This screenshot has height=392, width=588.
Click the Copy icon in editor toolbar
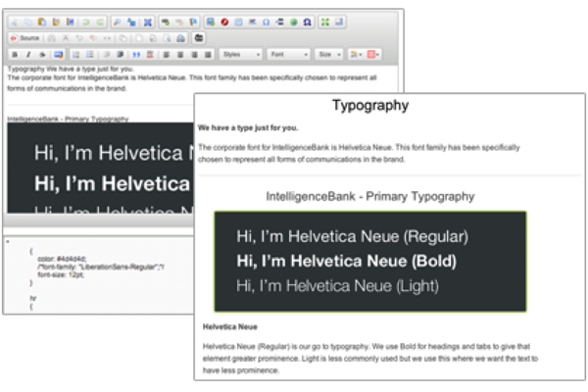click(28, 23)
